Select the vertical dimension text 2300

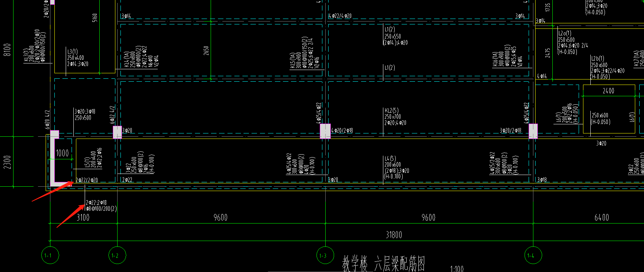coord(8,162)
